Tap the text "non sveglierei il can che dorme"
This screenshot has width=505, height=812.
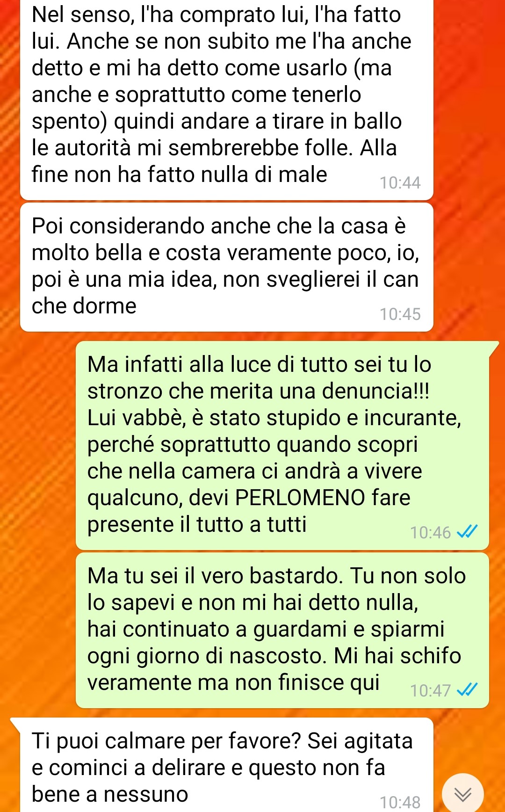pos(225,293)
